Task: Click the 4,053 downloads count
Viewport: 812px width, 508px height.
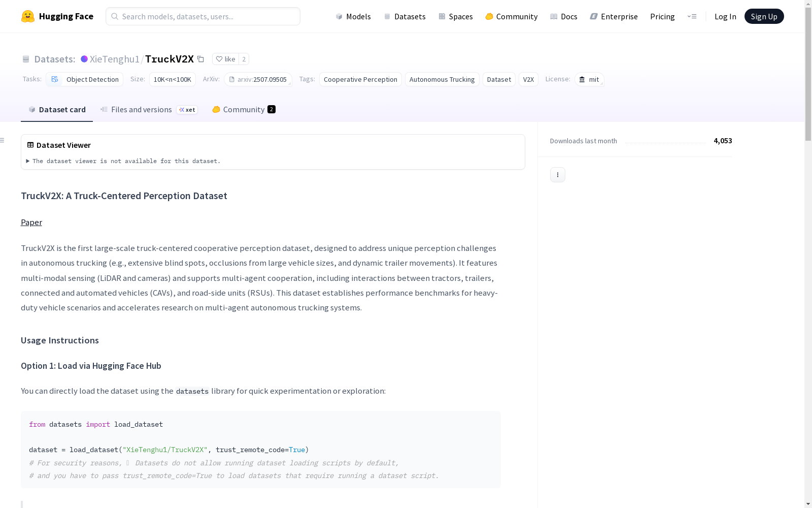Action: point(723,141)
